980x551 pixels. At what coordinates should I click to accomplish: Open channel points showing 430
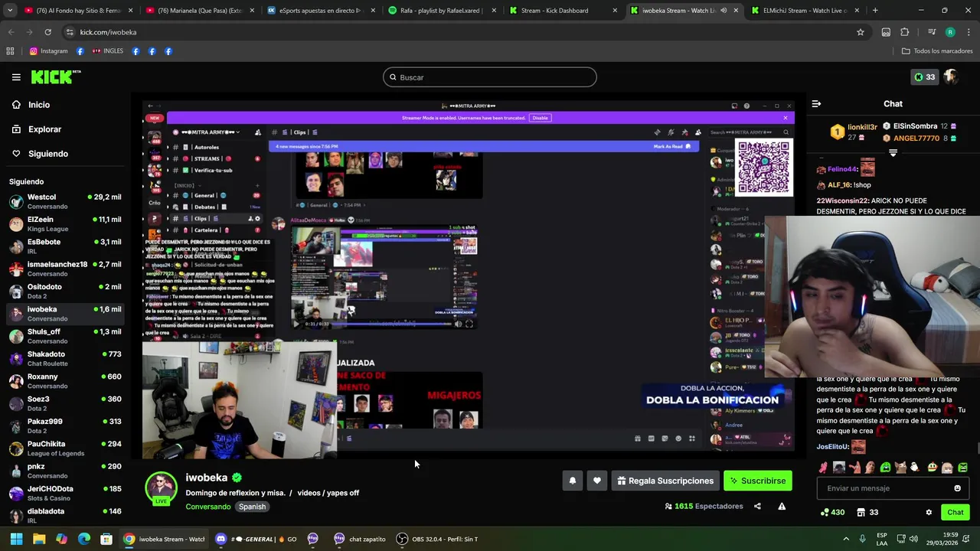pos(832,512)
